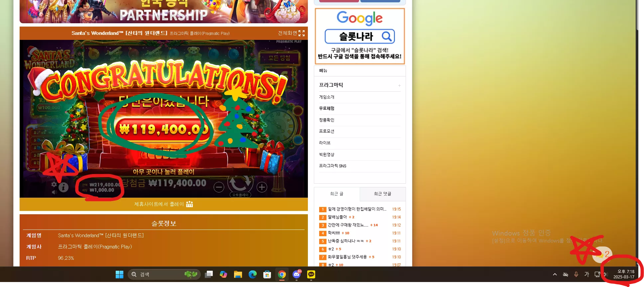Open 정품확인 menu item
The width and height of the screenshot is (644, 287).
coord(326,120)
